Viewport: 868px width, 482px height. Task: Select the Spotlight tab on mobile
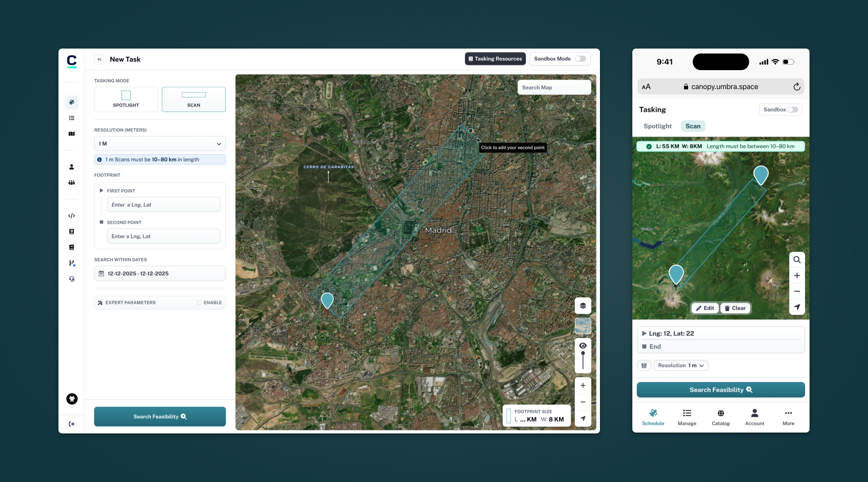(x=657, y=126)
